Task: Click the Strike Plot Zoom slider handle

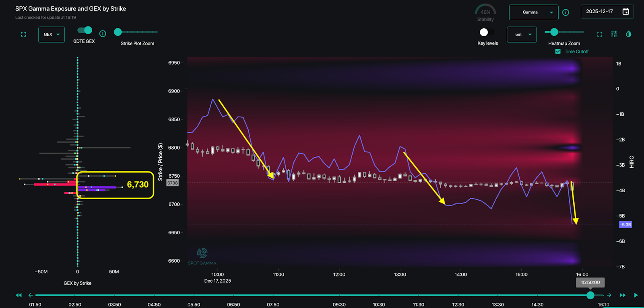Action: (x=118, y=32)
